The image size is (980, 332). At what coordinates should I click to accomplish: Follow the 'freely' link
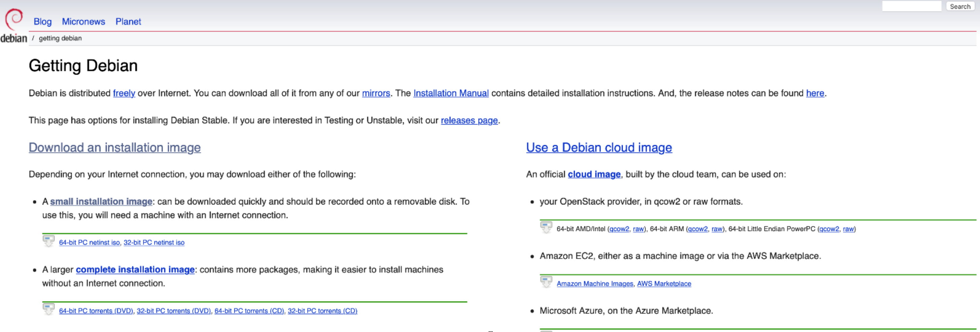click(124, 93)
